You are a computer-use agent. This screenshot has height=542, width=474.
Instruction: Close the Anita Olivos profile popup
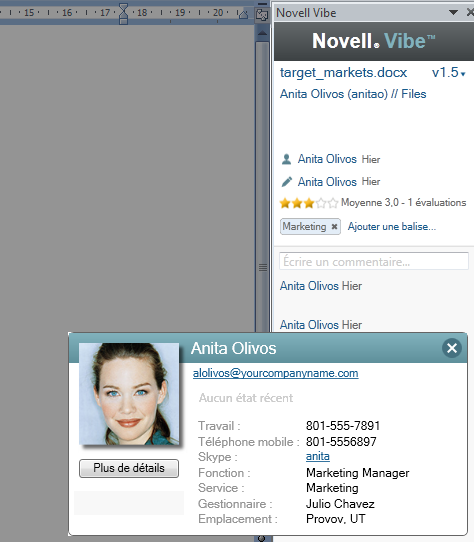[x=452, y=348]
